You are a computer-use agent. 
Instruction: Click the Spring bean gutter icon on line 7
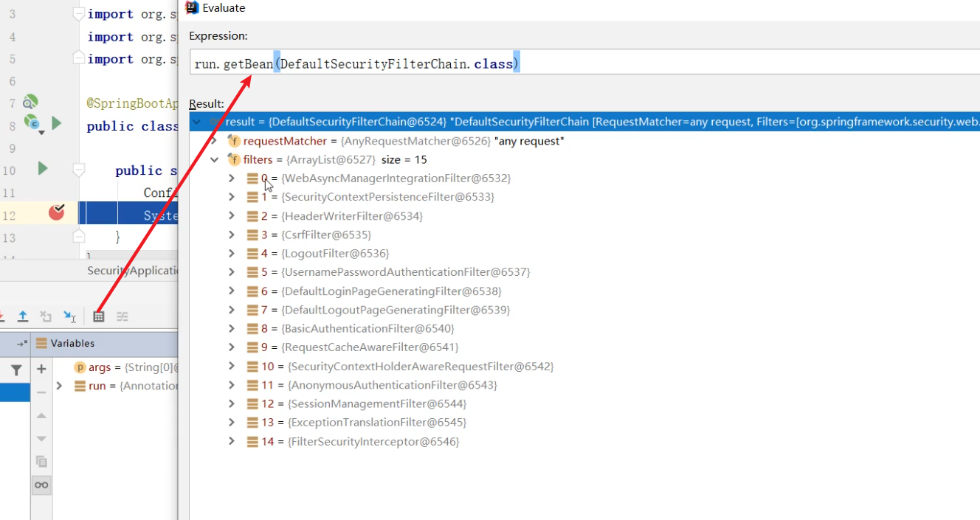tap(30, 102)
